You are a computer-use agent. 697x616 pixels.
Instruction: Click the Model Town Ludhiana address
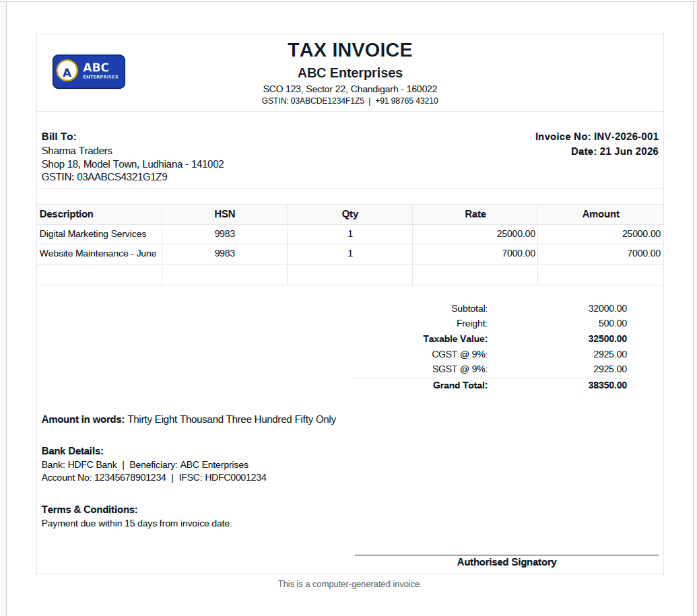(x=133, y=164)
